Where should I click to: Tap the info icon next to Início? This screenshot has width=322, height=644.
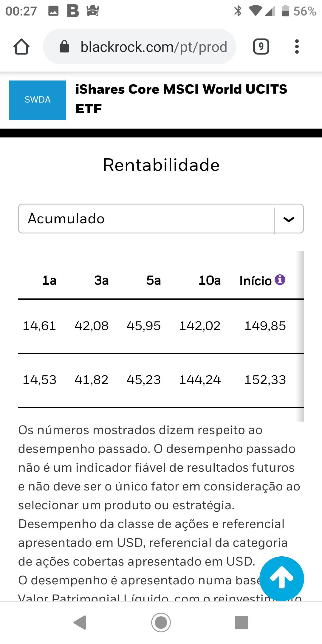pyautogui.click(x=280, y=280)
